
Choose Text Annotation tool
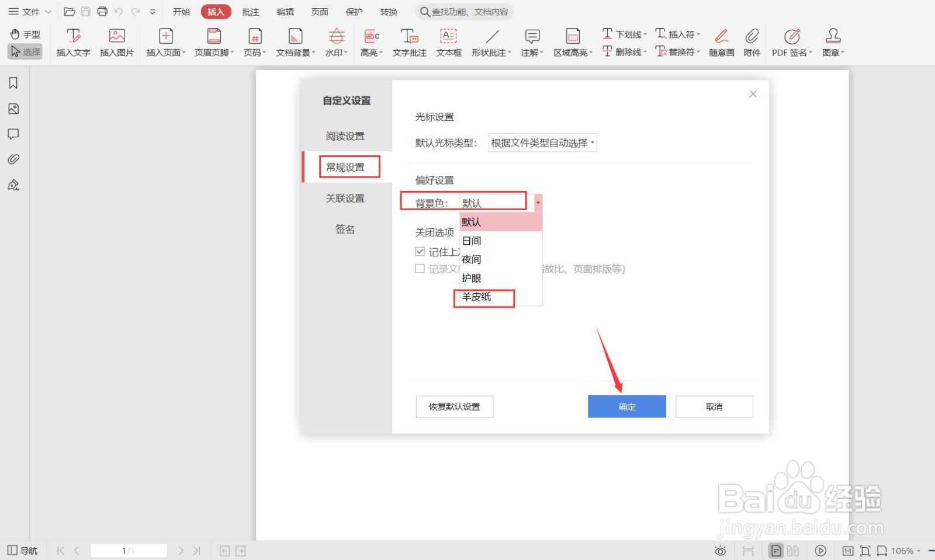(410, 43)
